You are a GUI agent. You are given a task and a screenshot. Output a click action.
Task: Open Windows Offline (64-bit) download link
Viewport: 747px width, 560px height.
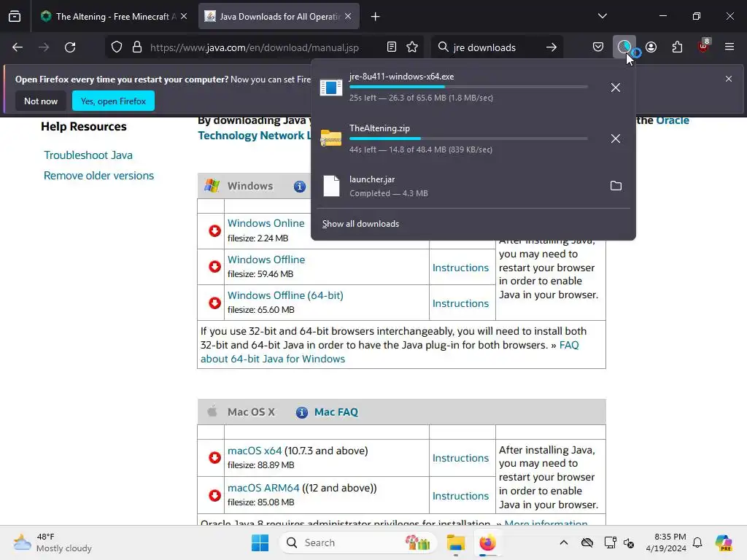point(285,295)
